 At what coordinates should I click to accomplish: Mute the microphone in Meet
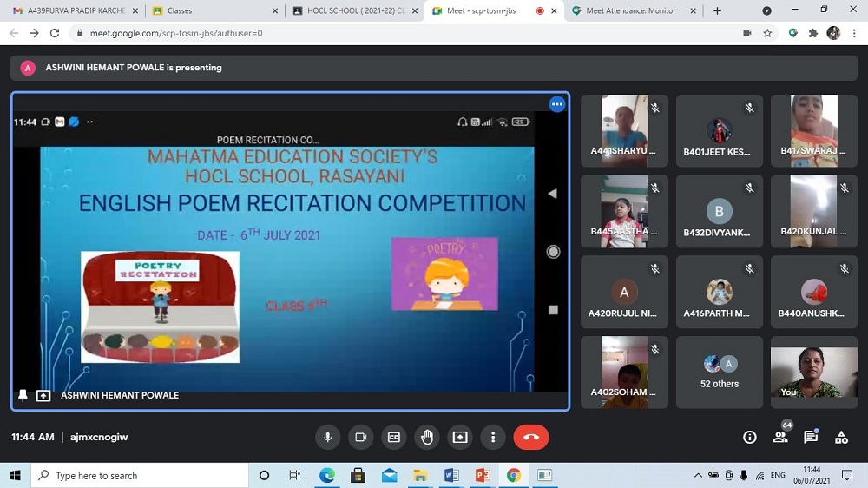coord(328,437)
